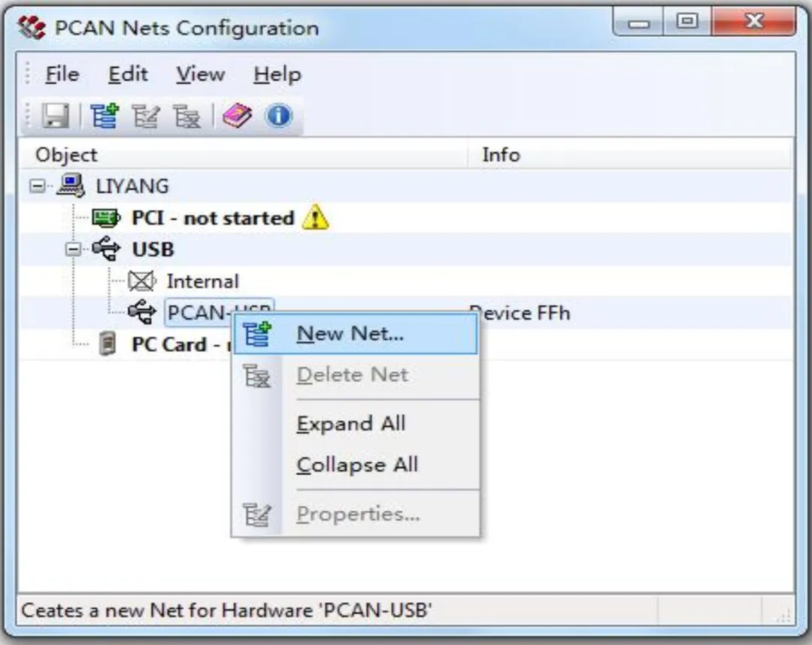This screenshot has width=812, height=645.
Task: Click the PCI card icon
Action: coord(106,218)
